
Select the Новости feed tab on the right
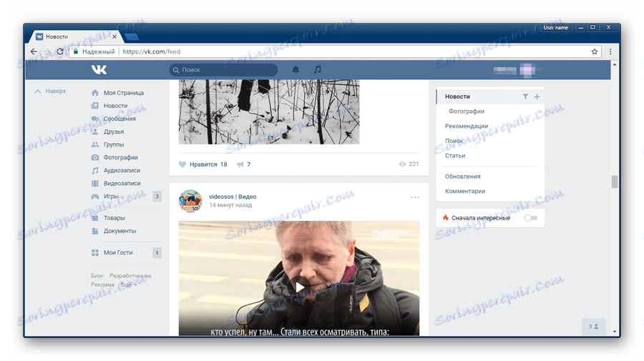pos(489,97)
